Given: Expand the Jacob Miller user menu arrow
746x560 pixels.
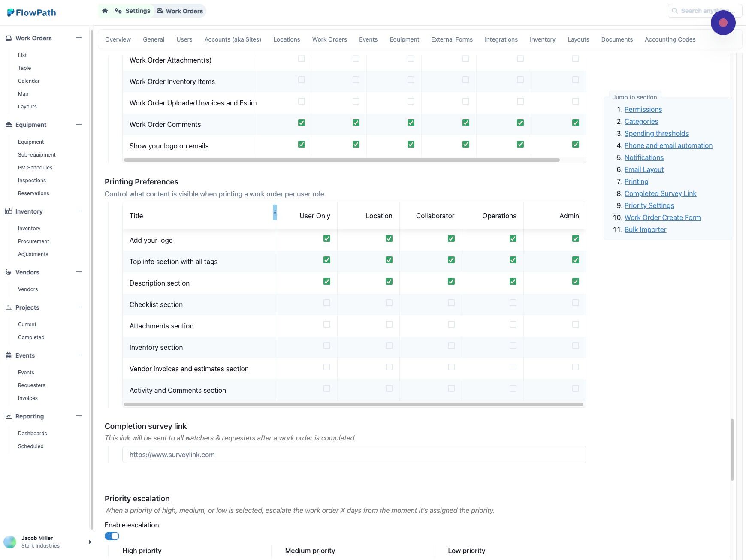Looking at the screenshot, I should tap(90, 542).
